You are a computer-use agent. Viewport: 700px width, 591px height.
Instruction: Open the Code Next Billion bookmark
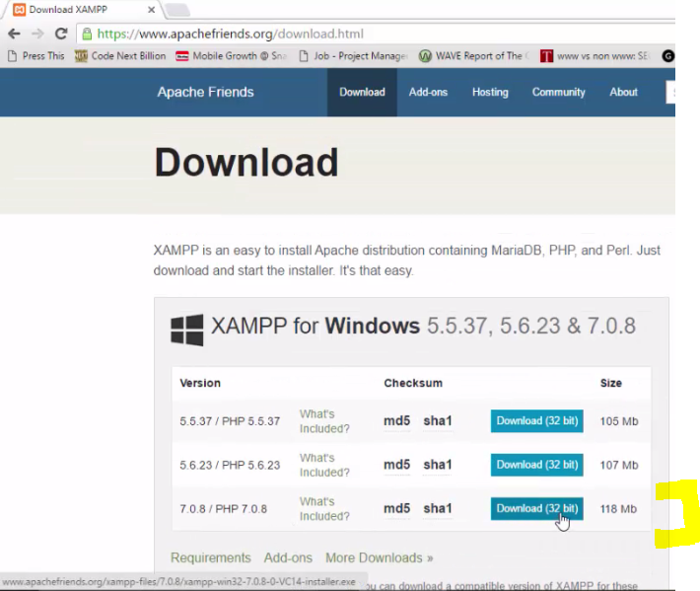(120, 56)
